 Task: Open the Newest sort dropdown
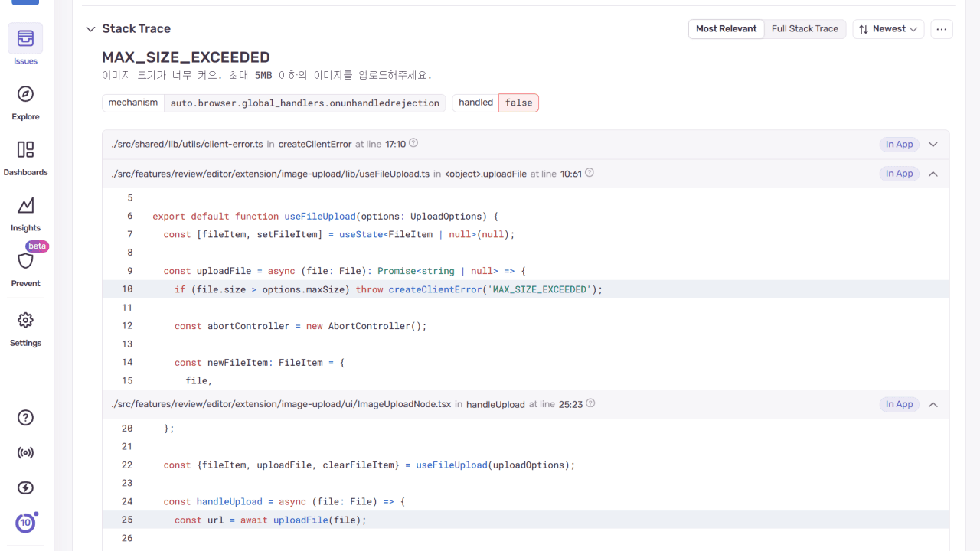coord(888,29)
